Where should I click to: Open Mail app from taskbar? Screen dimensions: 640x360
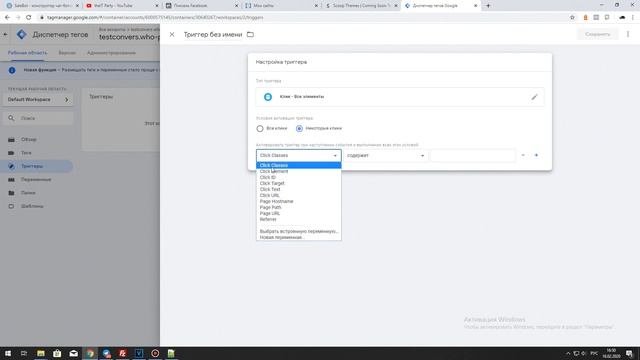(73, 353)
